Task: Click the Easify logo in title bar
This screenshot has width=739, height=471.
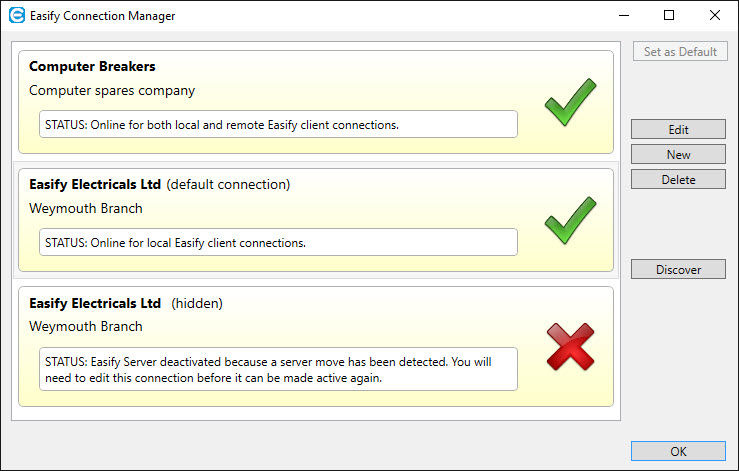Action: coord(17,16)
